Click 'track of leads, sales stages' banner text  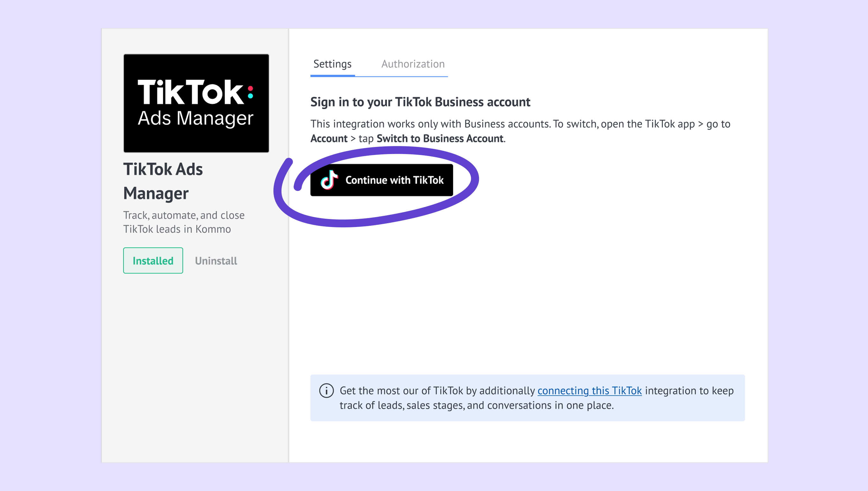coord(476,405)
